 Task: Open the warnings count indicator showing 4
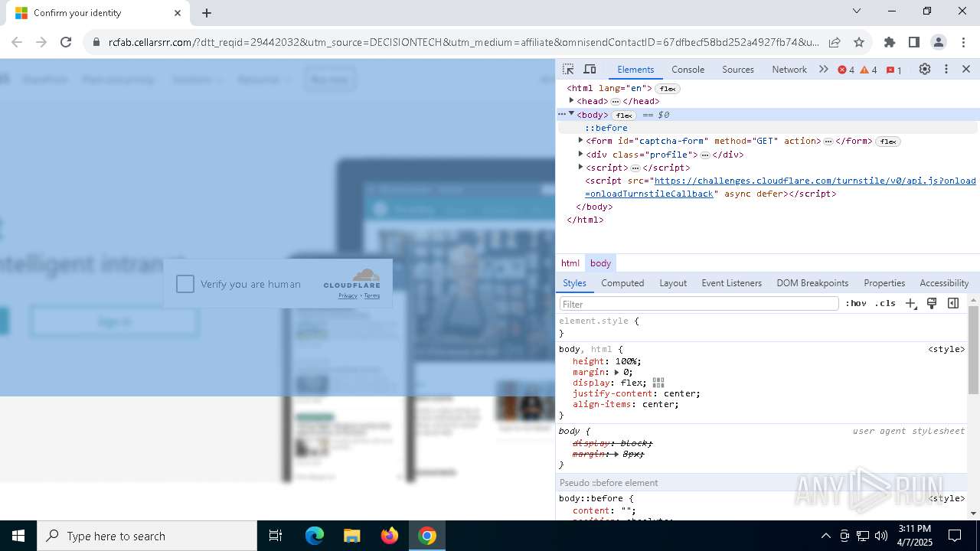click(x=868, y=70)
